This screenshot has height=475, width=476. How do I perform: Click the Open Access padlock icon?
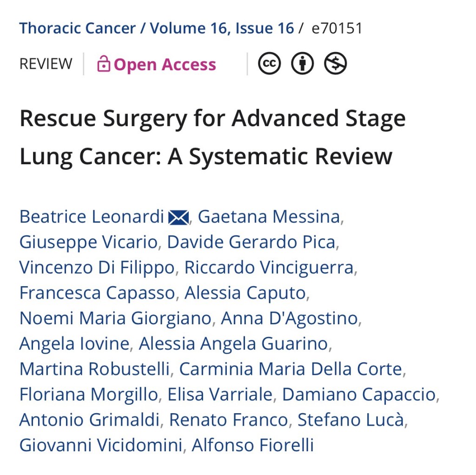tap(103, 64)
